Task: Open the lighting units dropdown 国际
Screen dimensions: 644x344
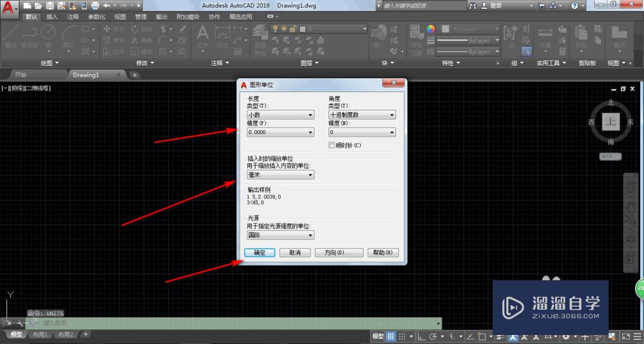Action: [x=281, y=235]
